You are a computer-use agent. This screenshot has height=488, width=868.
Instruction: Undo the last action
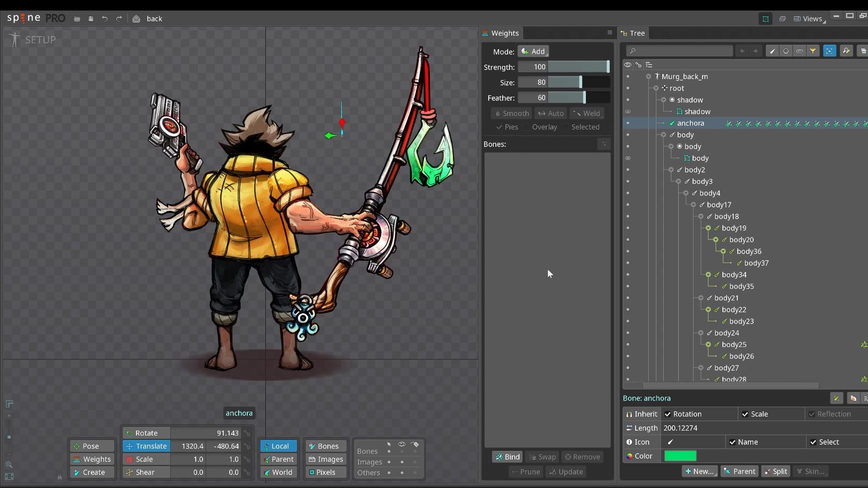coord(104,19)
